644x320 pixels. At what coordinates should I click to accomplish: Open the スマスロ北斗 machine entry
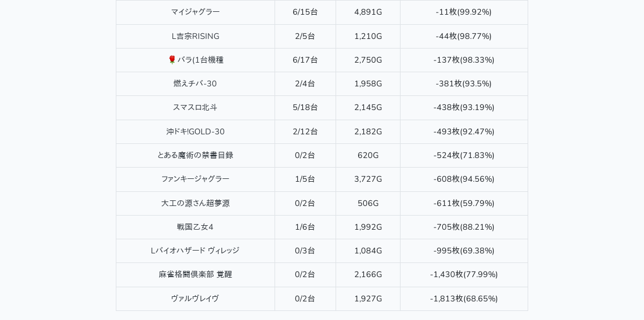(x=195, y=107)
